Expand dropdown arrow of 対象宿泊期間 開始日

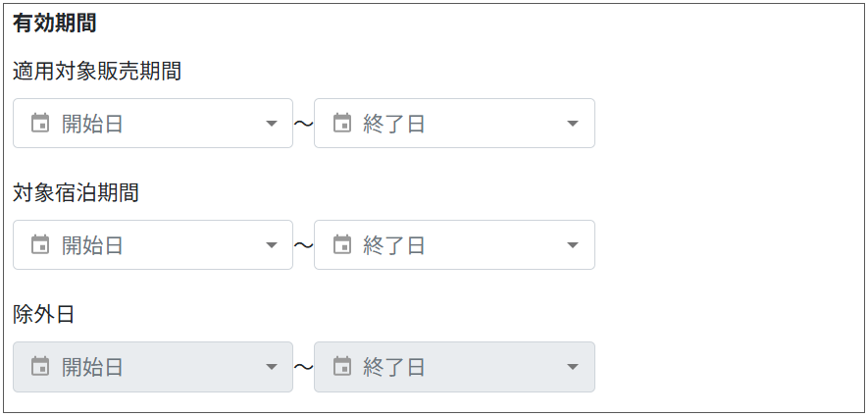coord(272,245)
